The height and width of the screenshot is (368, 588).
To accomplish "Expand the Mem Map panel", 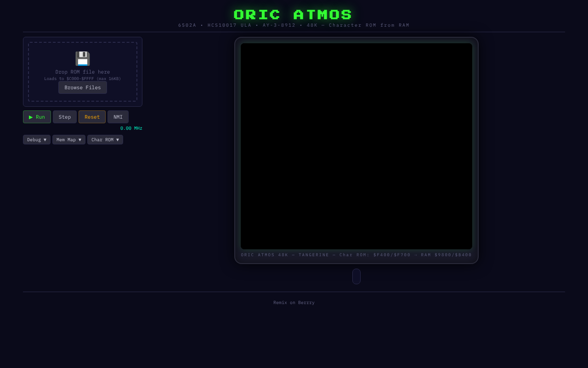I will [x=69, y=140].
